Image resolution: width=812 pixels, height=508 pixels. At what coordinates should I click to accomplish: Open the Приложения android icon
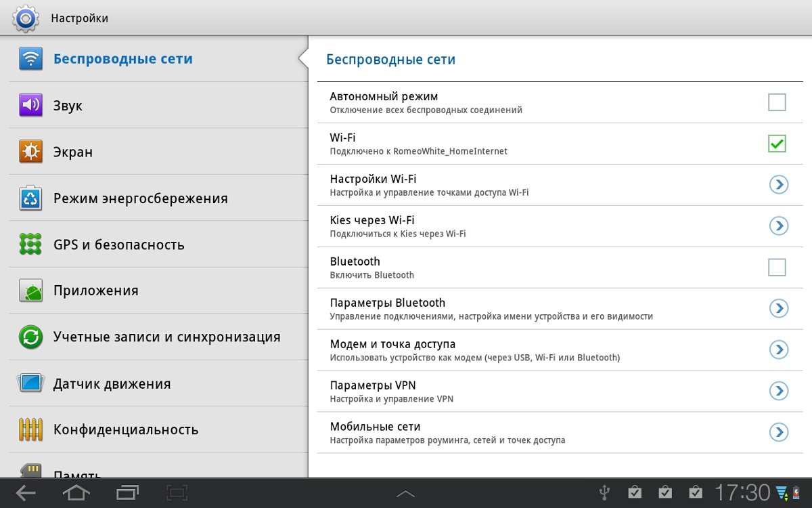point(30,291)
